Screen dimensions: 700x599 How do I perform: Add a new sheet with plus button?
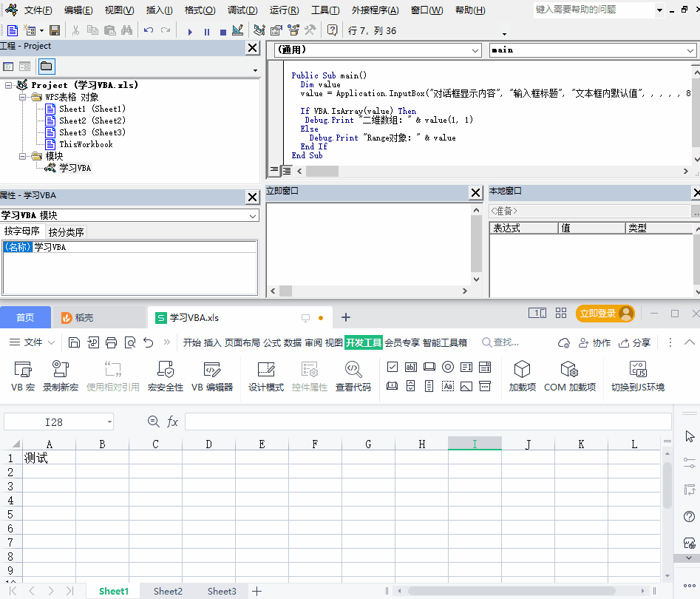[256, 592]
